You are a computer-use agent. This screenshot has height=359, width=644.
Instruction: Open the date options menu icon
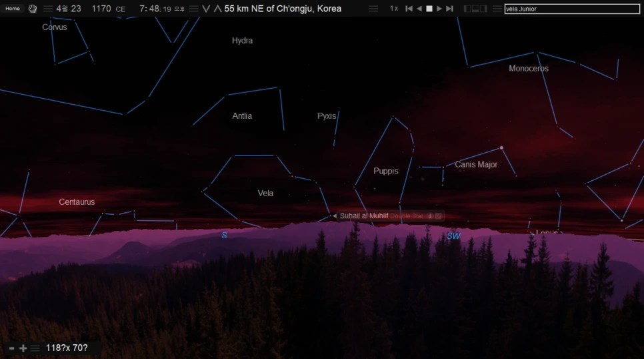(x=48, y=9)
